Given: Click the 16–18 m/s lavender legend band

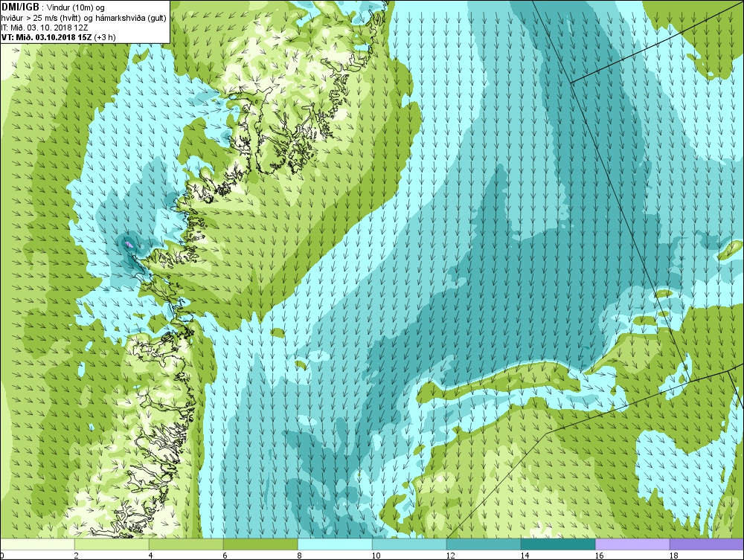Looking at the screenshot, I should pos(632,544).
